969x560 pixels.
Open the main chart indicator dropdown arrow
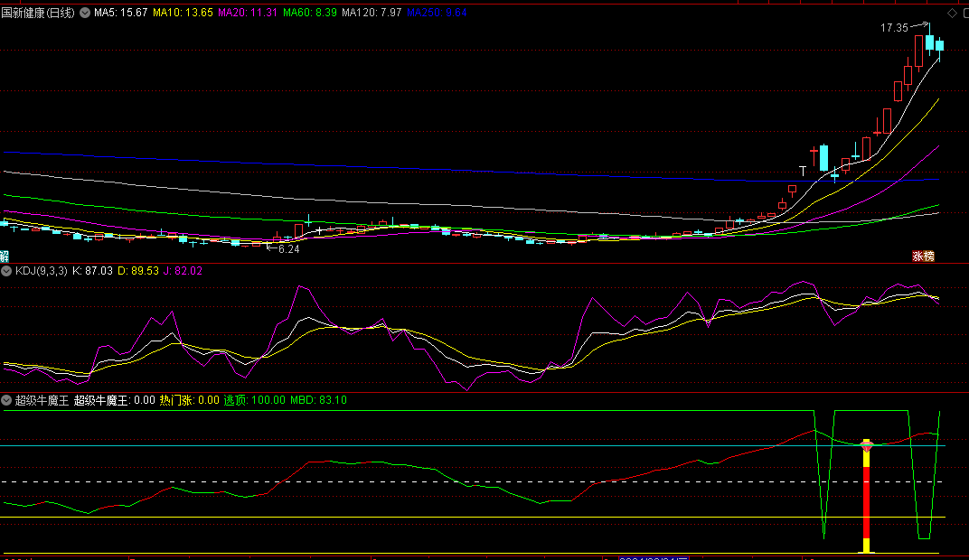[x=85, y=14]
